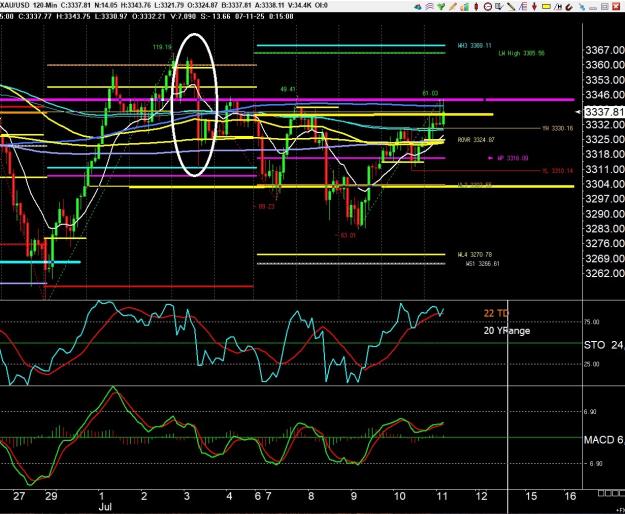Click the 3367.00 price axis label
Image resolution: width=625 pixels, height=514 pixels.
(604, 50)
